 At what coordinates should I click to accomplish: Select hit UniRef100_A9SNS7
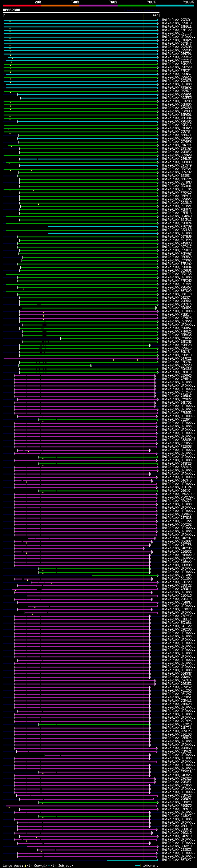[x=177, y=74]
